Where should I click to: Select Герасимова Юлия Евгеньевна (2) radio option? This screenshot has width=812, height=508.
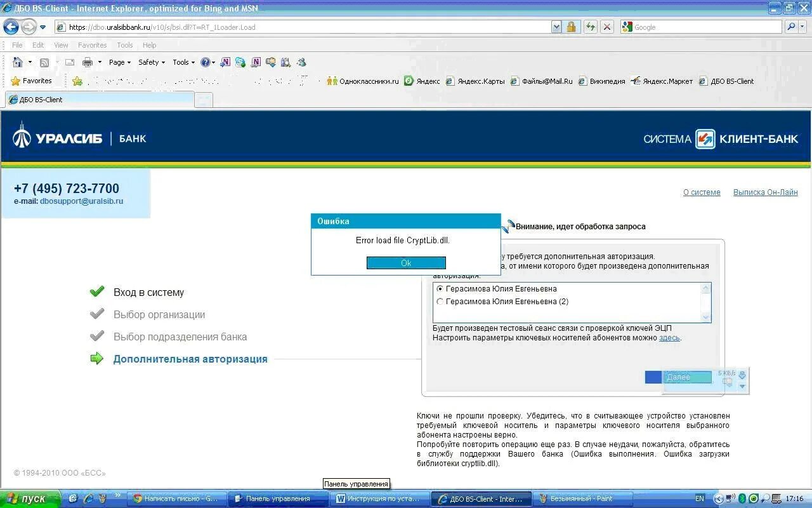tap(440, 302)
